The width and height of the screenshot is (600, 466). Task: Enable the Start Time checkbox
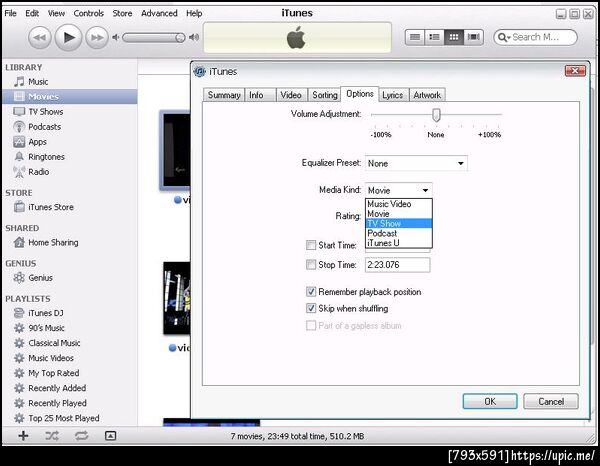click(x=311, y=245)
